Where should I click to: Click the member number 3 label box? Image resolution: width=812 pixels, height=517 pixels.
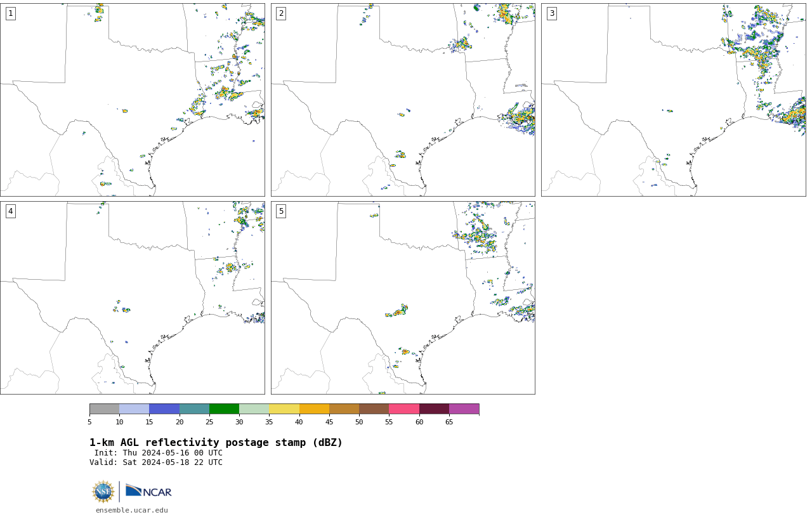(x=551, y=13)
